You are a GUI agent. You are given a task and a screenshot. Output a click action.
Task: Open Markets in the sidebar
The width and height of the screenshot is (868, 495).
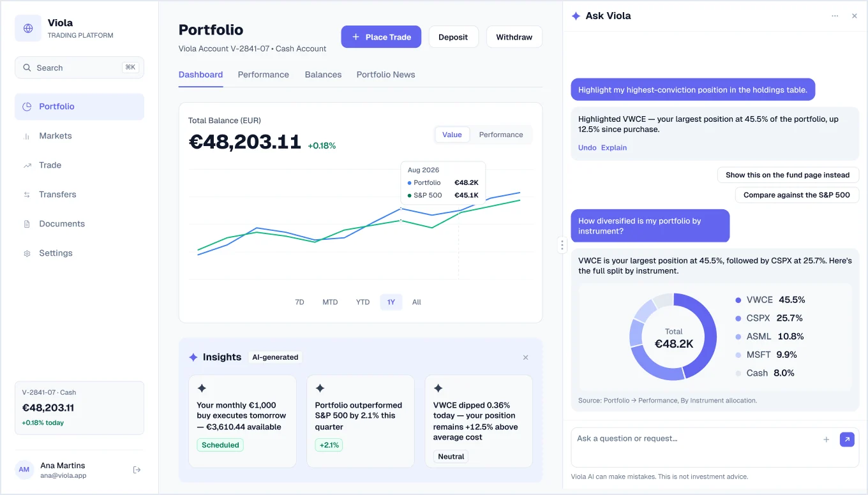[x=79, y=136]
